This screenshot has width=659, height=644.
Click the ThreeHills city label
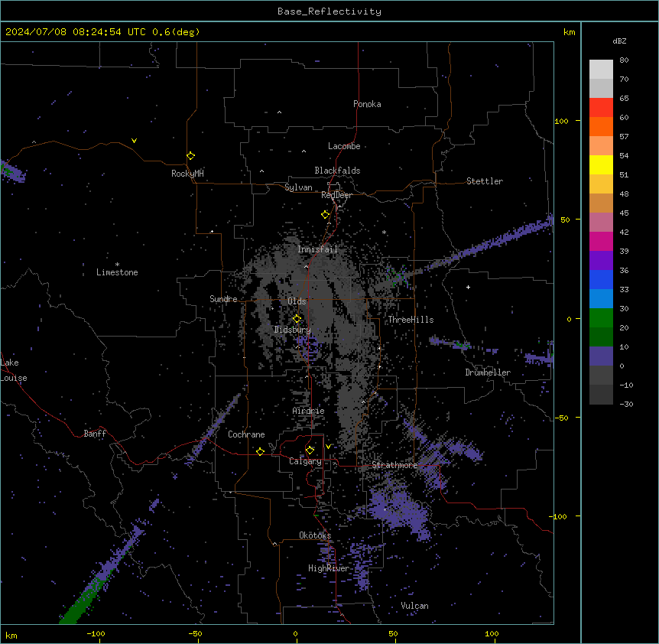coord(411,320)
